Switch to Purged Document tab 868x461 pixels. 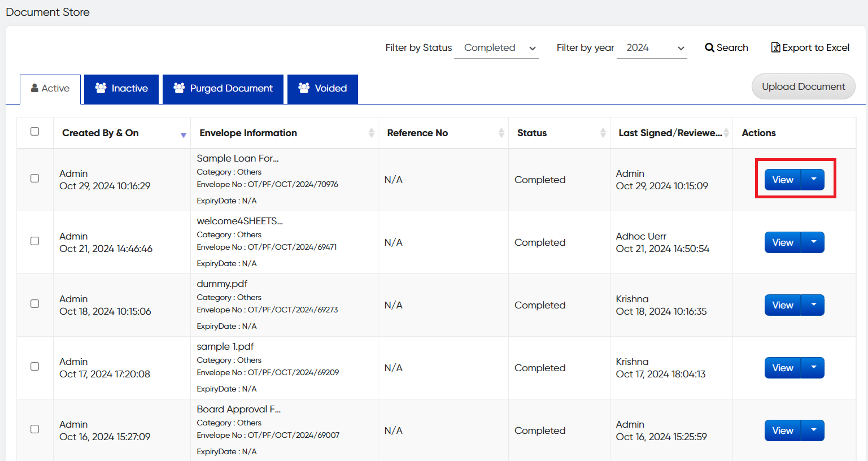coord(223,89)
